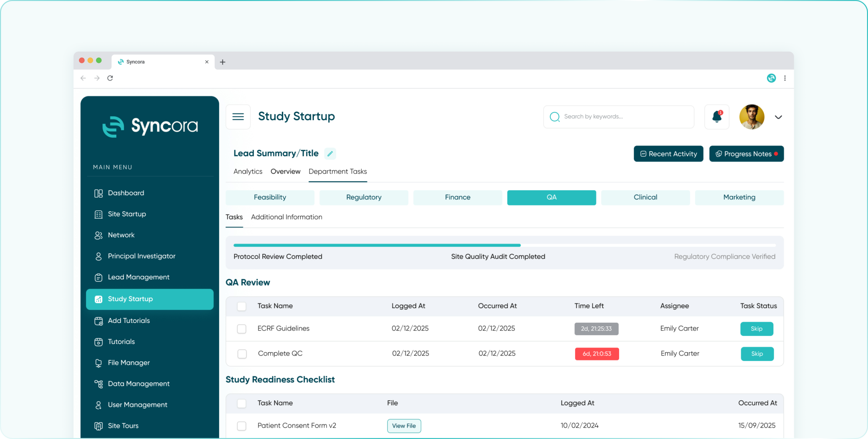Open the User Management icon
This screenshot has height=439, width=868.
[x=98, y=405]
